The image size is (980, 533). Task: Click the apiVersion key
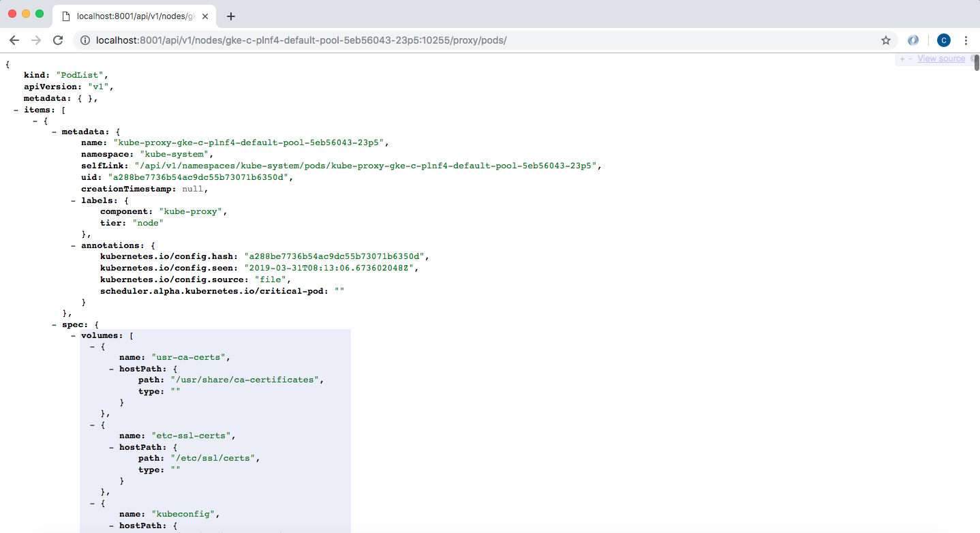51,87
